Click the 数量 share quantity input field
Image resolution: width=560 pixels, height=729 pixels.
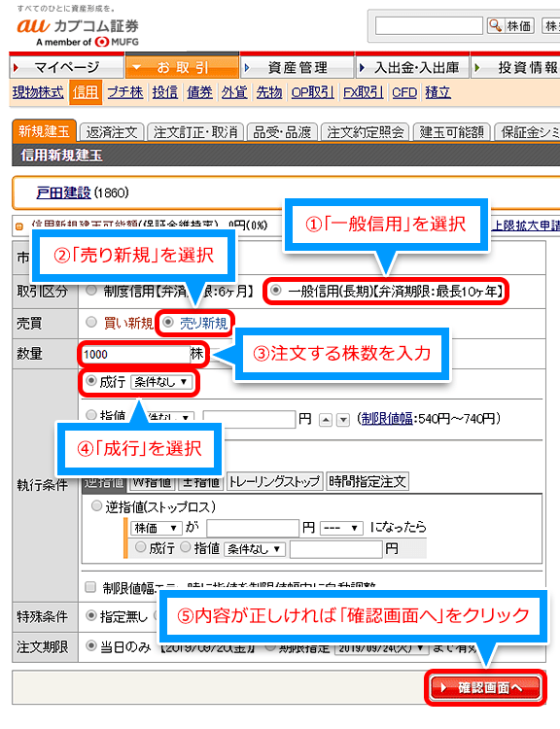coord(135,354)
